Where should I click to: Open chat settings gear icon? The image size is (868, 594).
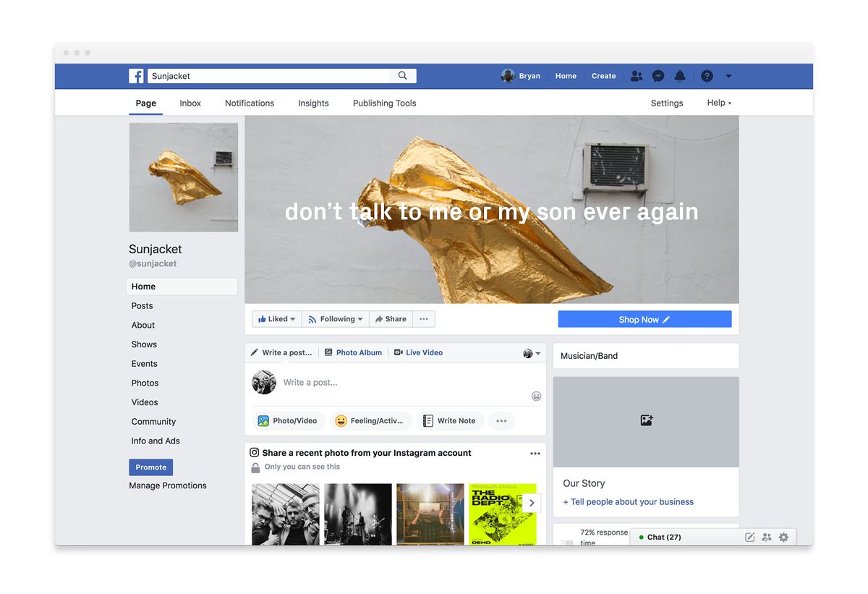(783, 537)
